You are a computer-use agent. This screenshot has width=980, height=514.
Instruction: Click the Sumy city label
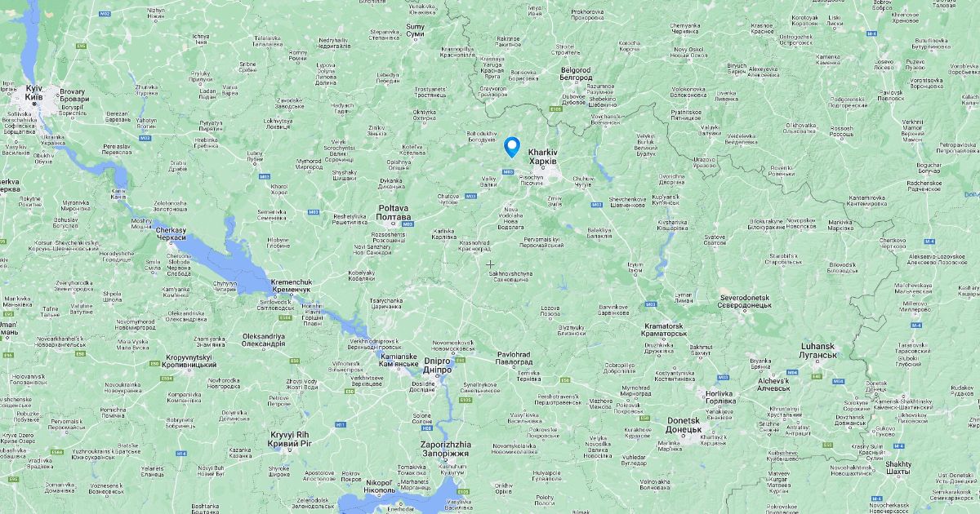point(416,30)
